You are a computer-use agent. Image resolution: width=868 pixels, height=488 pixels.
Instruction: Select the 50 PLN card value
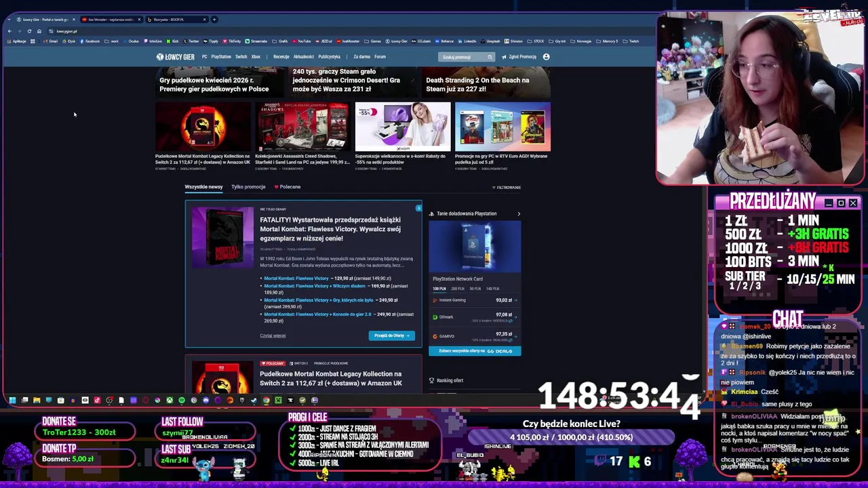[x=475, y=289]
